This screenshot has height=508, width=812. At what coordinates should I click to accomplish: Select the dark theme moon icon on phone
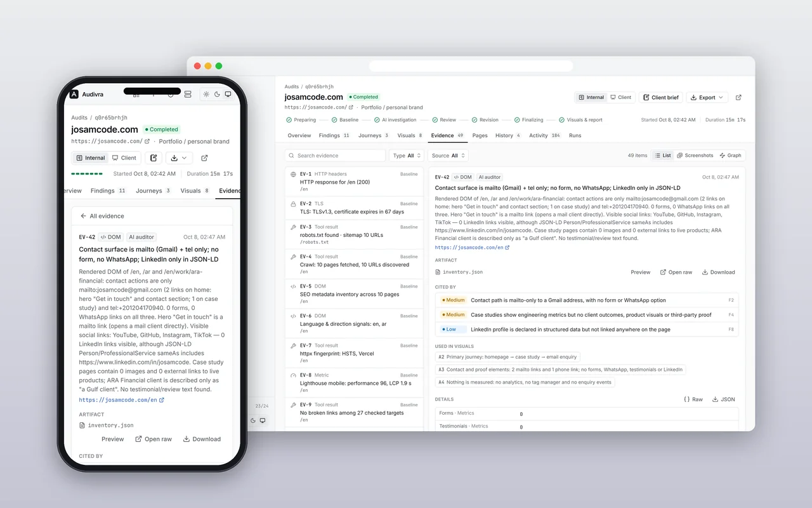(x=217, y=94)
